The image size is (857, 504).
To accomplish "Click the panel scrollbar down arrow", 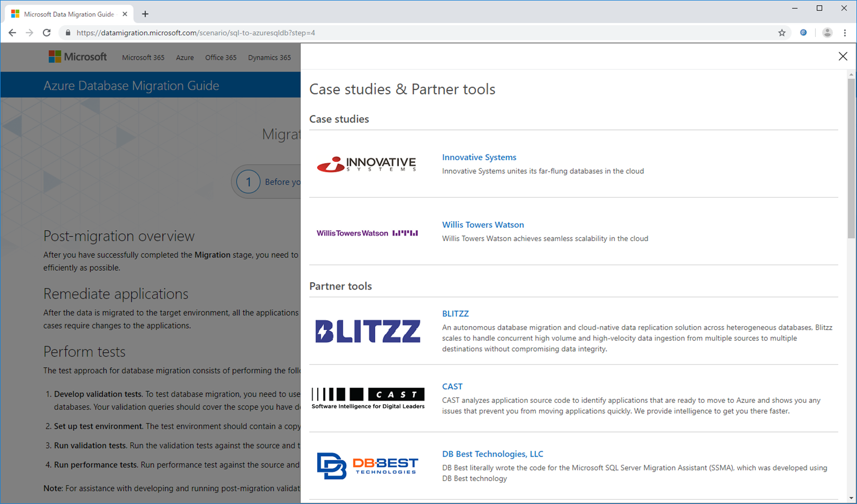I will pyautogui.click(x=851, y=498).
